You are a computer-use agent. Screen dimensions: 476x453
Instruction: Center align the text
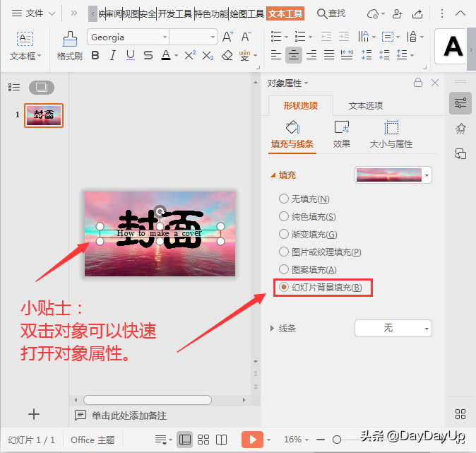(x=294, y=55)
